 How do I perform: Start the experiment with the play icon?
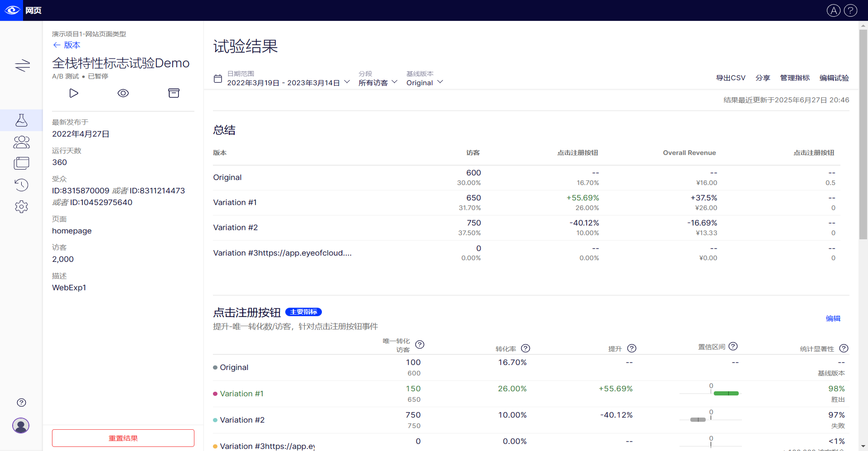point(74,93)
